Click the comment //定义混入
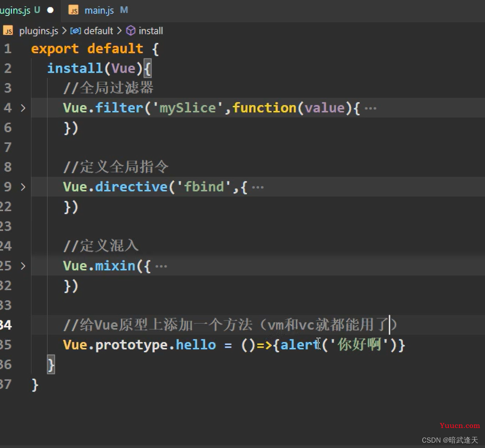This screenshot has width=485, height=448. point(101,246)
